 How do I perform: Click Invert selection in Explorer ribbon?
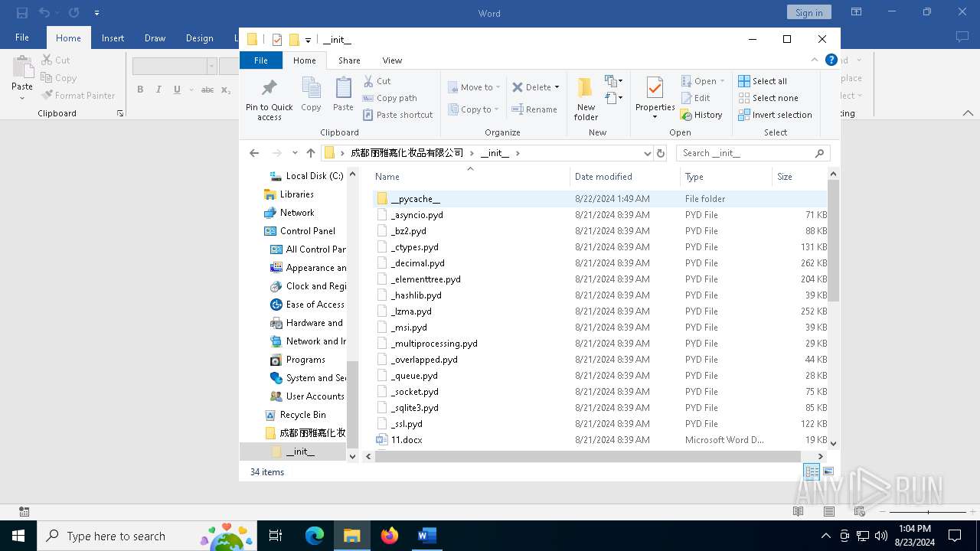(x=774, y=115)
